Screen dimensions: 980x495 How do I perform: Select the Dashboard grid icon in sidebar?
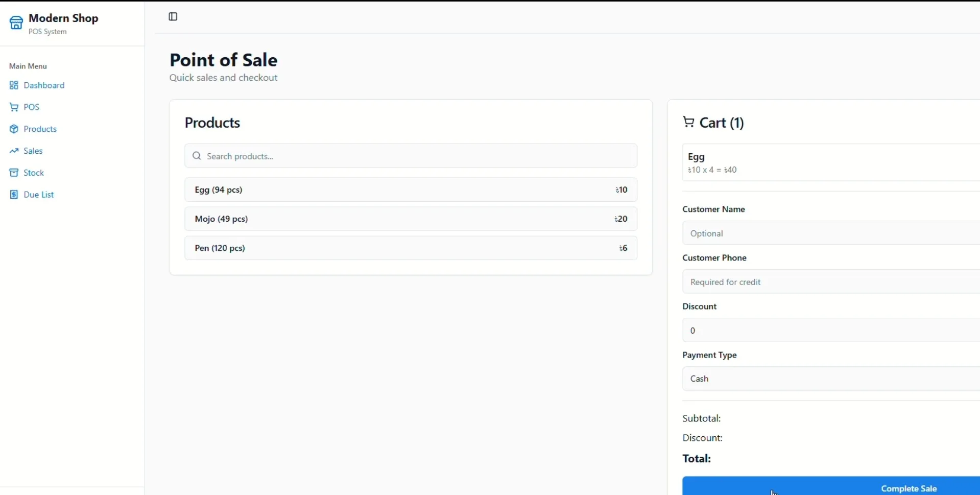pyautogui.click(x=13, y=85)
